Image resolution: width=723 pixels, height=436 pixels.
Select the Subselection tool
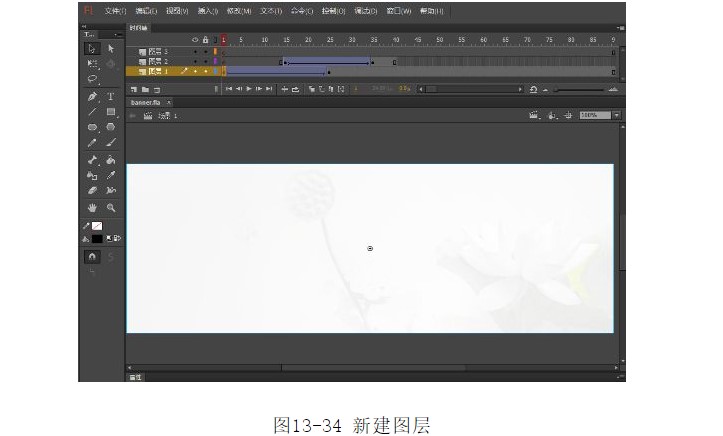coord(111,48)
